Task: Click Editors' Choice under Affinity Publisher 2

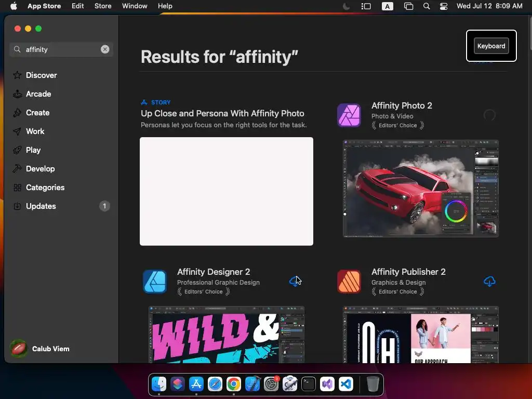Action: (x=397, y=291)
